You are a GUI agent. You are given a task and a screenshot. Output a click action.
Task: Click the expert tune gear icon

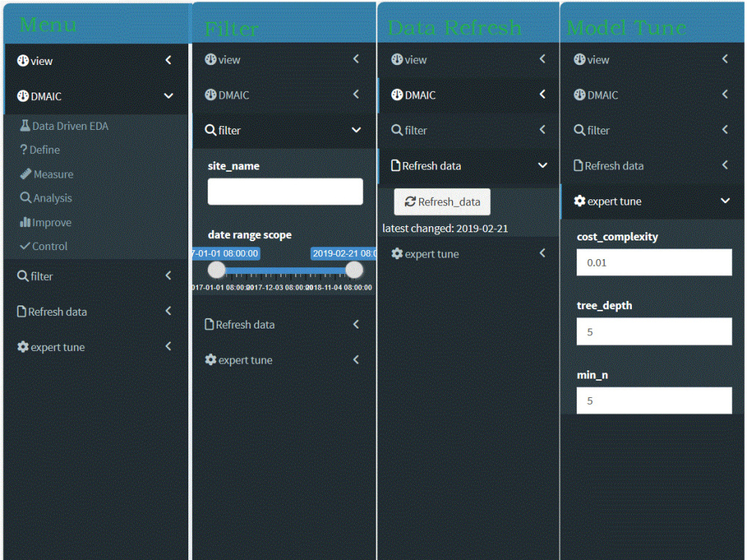click(22, 346)
